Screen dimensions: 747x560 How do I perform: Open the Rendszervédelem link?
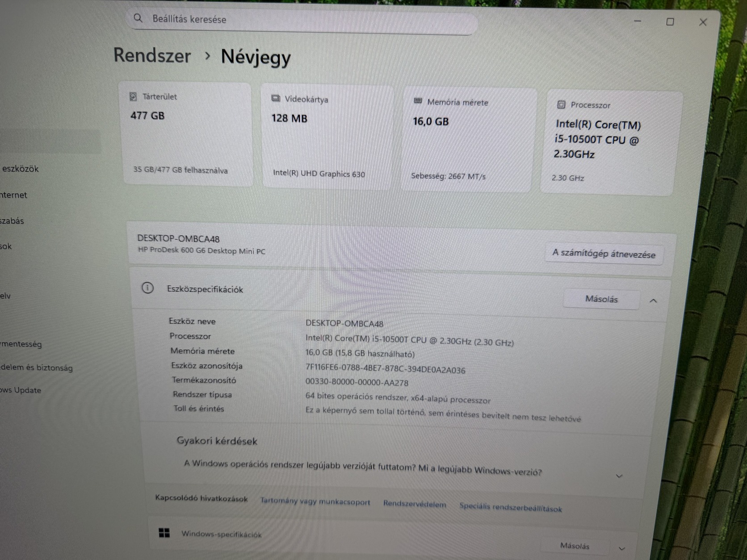pyautogui.click(x=415, y=504)
